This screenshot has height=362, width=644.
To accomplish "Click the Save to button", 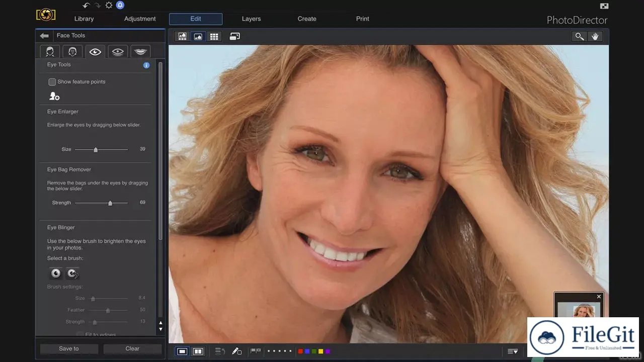I will [x=69, y=348].
